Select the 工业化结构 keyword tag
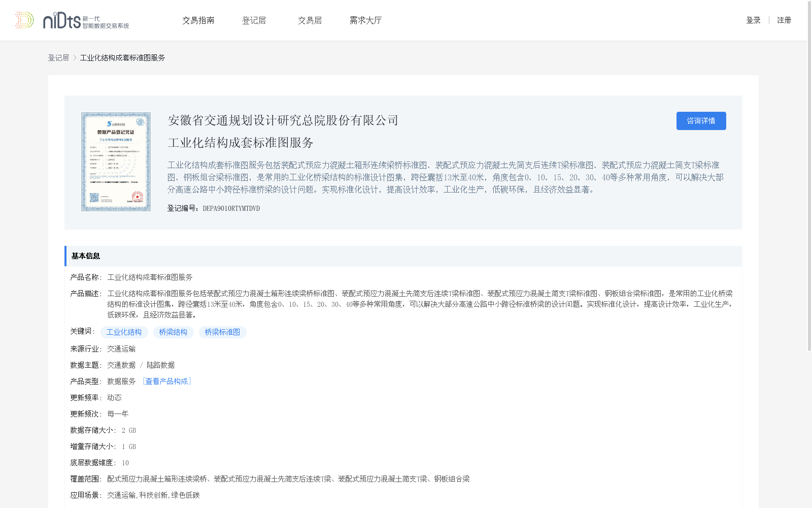The width and height of the screenshot is (812, 508). click(x=124, y=332)
